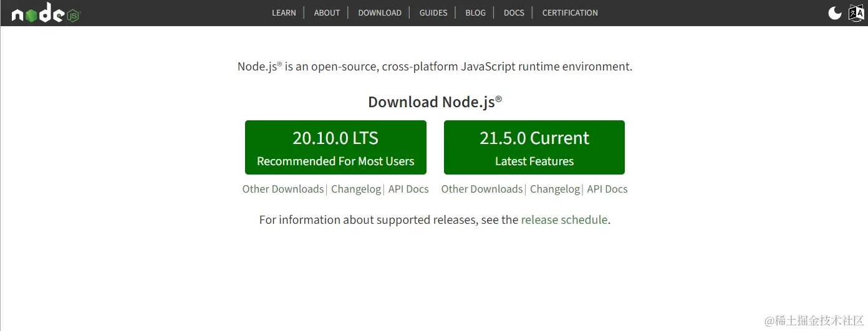Open the CERTIFICATION nav link
Viewport: 868px width, 331px height.
[570, 12]
